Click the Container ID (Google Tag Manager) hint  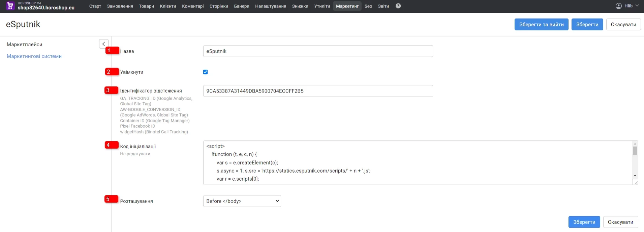155,121
